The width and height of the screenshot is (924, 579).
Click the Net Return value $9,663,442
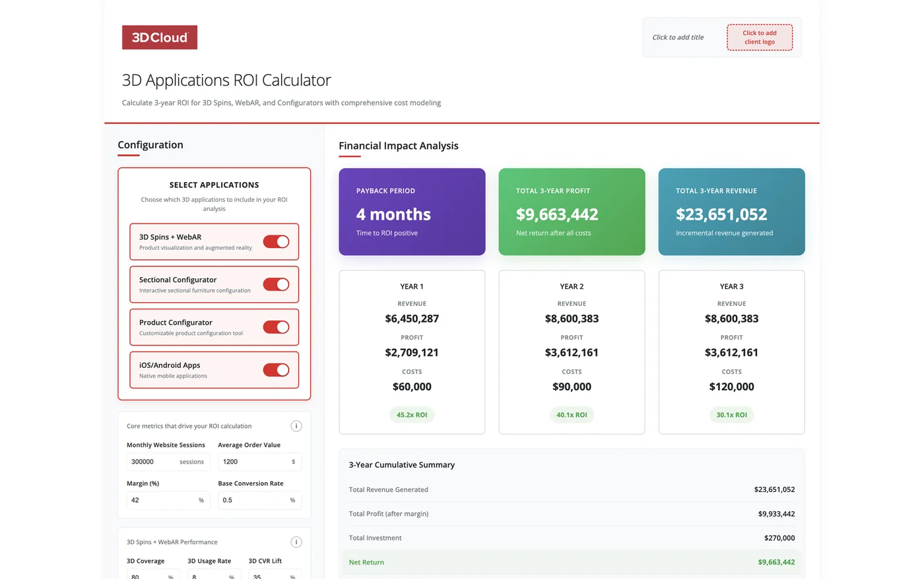[x=776, y=563]
